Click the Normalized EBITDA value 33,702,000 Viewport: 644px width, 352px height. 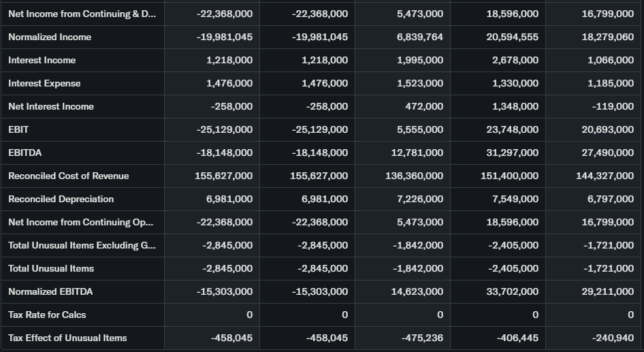[x=513, y=291]
